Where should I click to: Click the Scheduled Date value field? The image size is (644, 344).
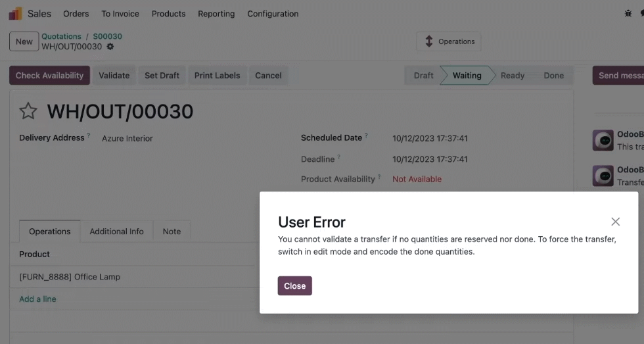[x=430, y=139]
